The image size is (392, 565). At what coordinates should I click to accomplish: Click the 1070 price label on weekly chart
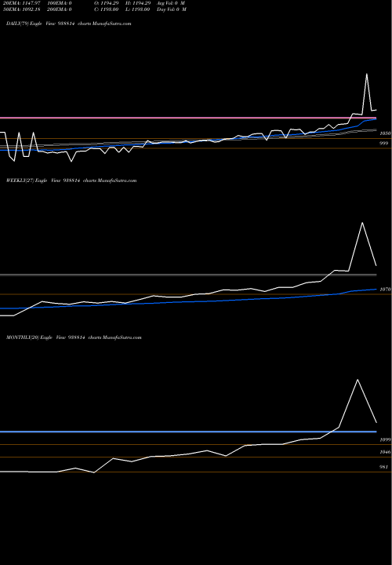point(386,290)
